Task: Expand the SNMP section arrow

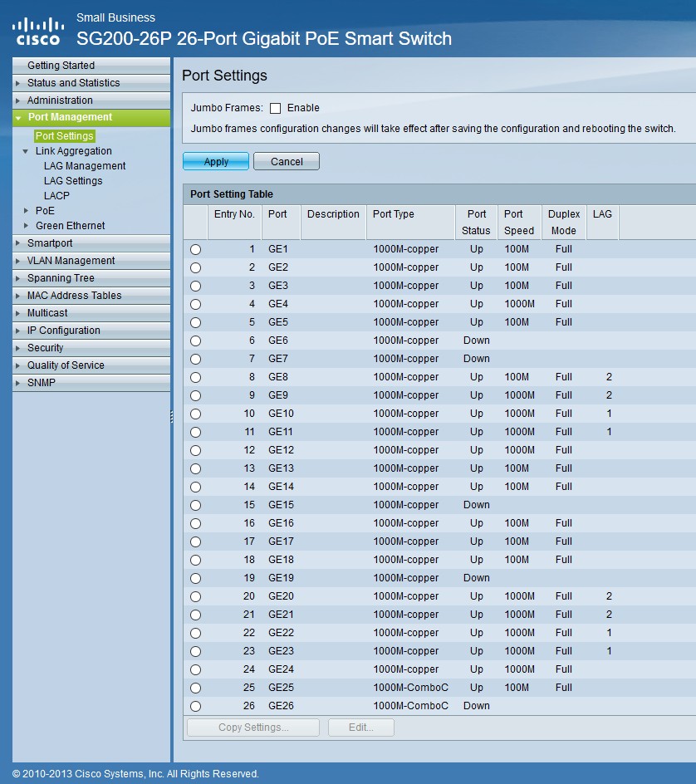Action: [18, 383]
